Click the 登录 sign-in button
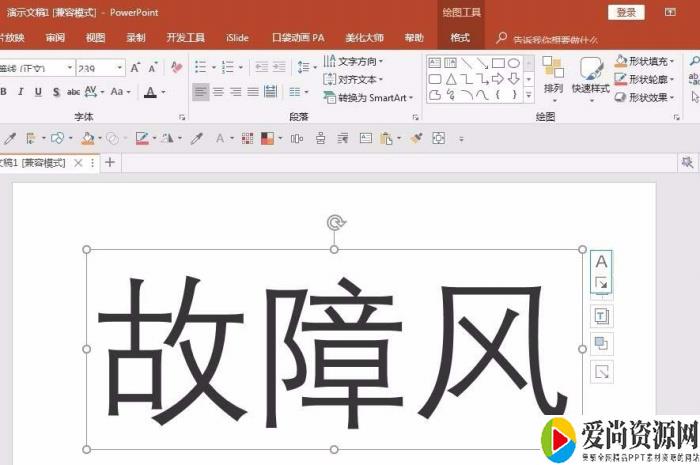700x465 pixels. tap(626, 12)
